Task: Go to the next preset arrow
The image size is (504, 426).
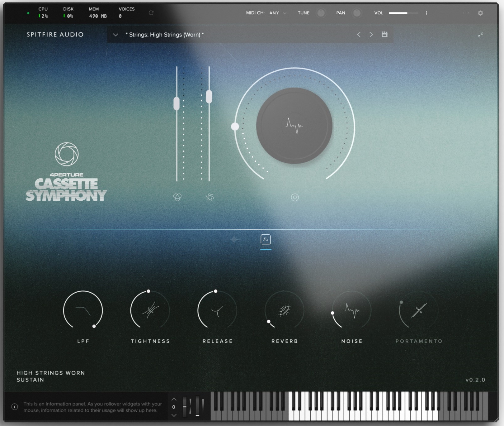Action: (371, 35)
